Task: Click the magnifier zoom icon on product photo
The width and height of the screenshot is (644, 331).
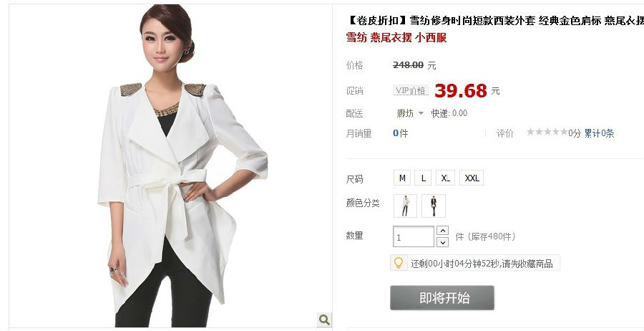Action: [x=324, y=320]
